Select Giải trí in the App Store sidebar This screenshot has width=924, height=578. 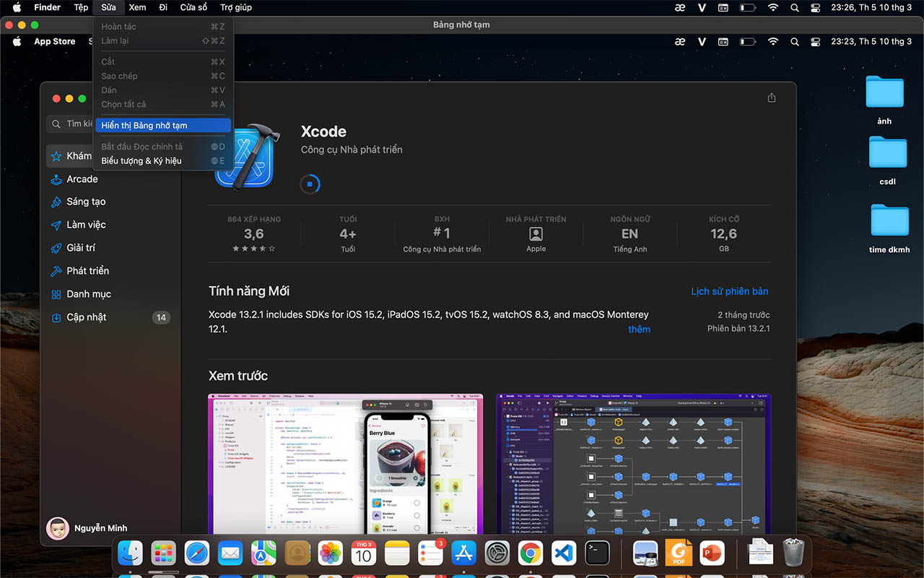coord(81,248)
